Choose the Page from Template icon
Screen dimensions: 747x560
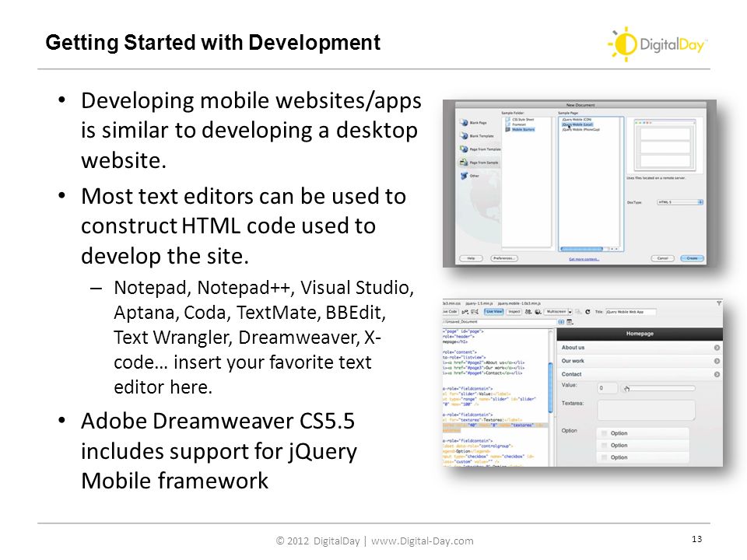(464, 149)
